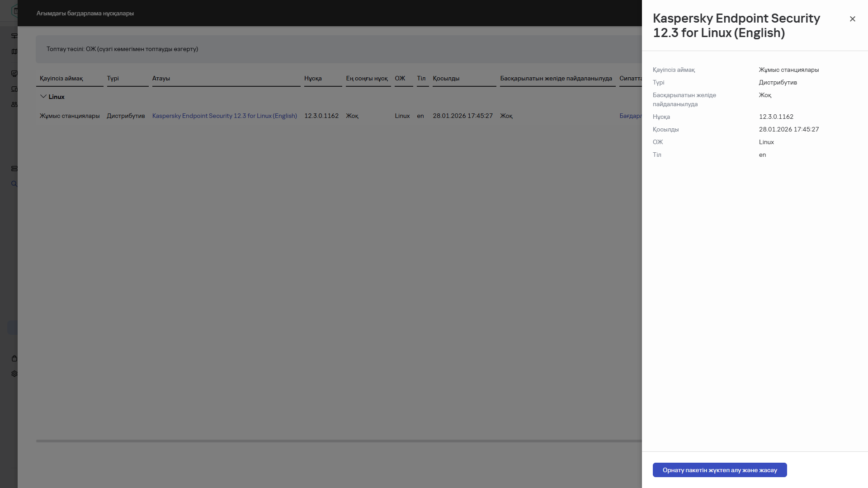Open the marketplace bag icon in sidebar
The width and height of the screenshot is (868, 488).
tap(14, 358)
